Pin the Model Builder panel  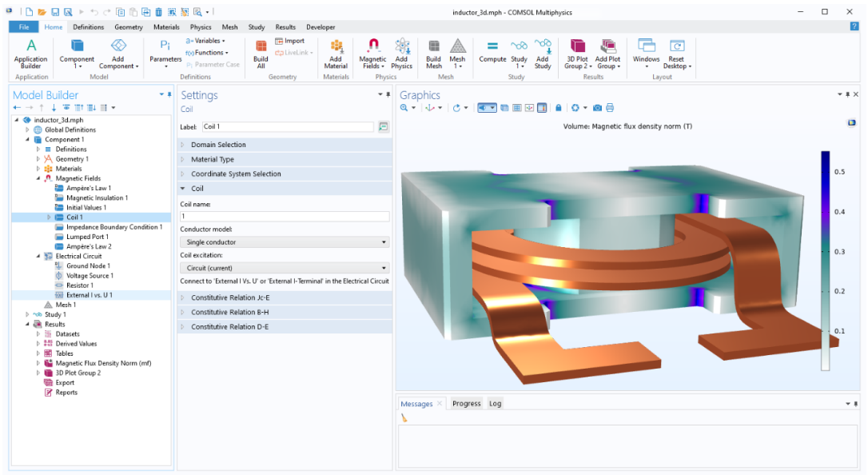point(169,94)
